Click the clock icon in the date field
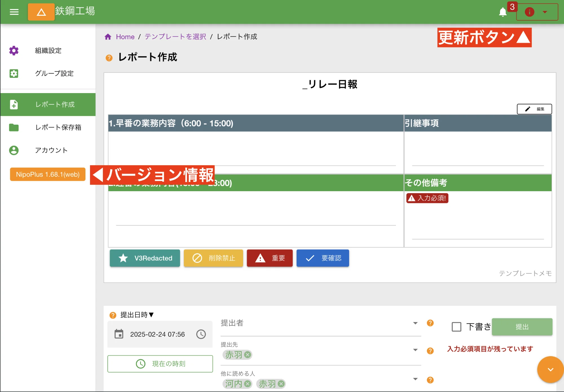 click(201, 334)
